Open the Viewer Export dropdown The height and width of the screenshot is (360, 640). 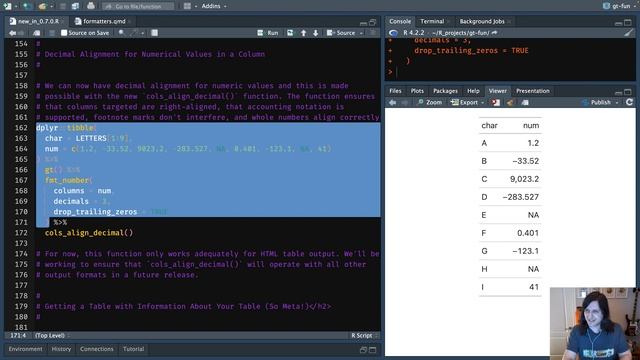[467, 102]
